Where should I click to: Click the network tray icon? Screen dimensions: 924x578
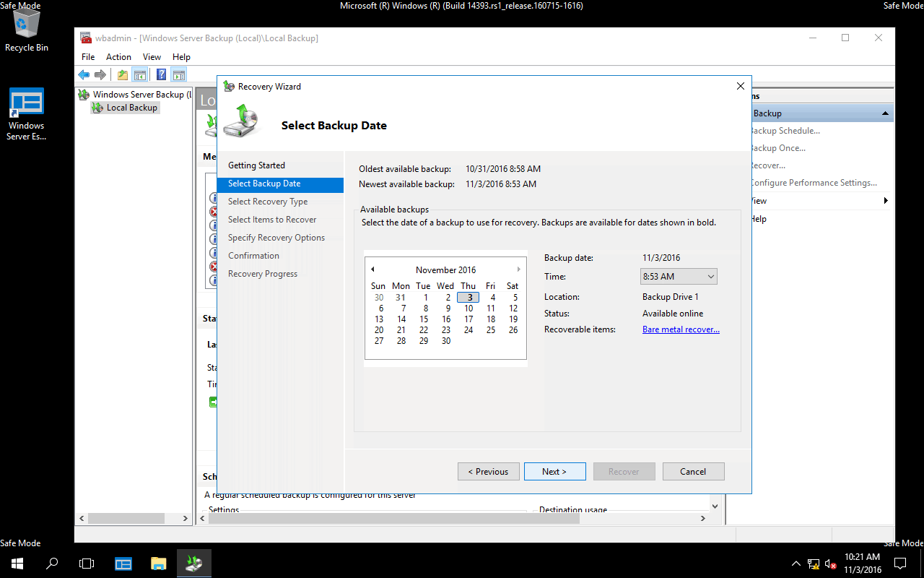coord(814,564)
